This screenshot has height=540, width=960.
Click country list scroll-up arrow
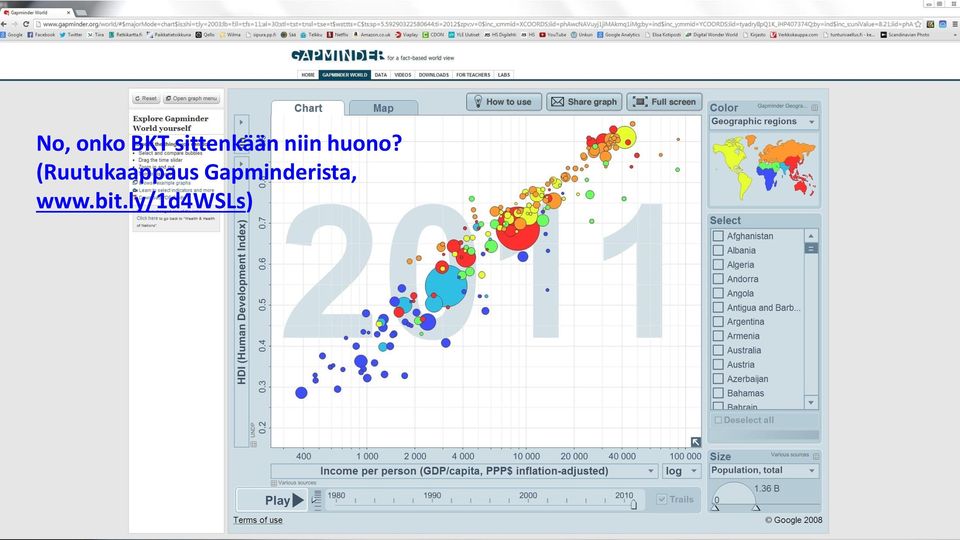click(811, 236)
